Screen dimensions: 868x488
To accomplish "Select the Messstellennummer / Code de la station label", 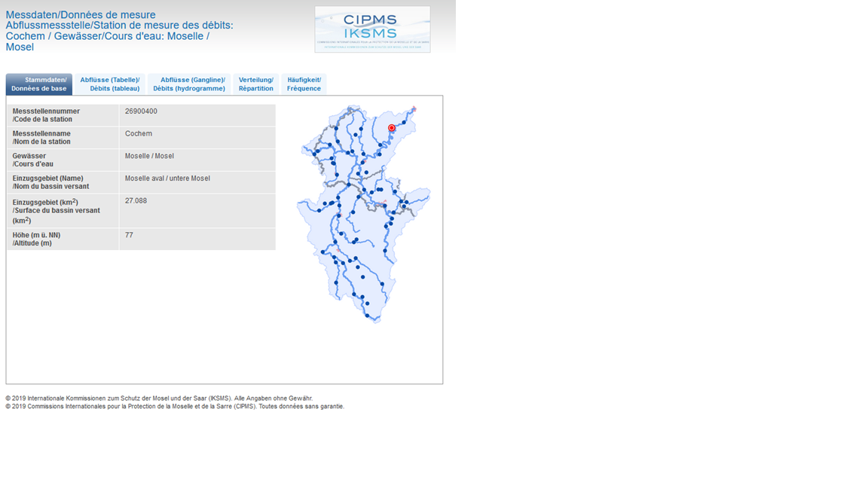I will point(46,115).
